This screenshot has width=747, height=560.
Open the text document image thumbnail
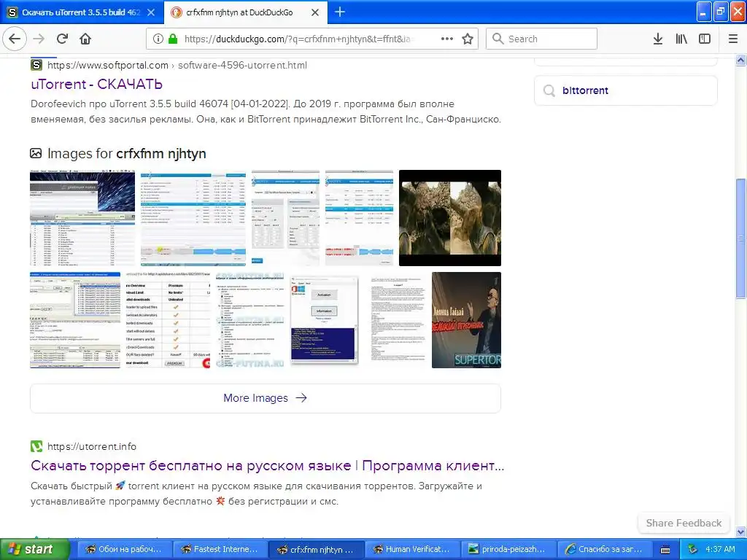tap(397, 320)
